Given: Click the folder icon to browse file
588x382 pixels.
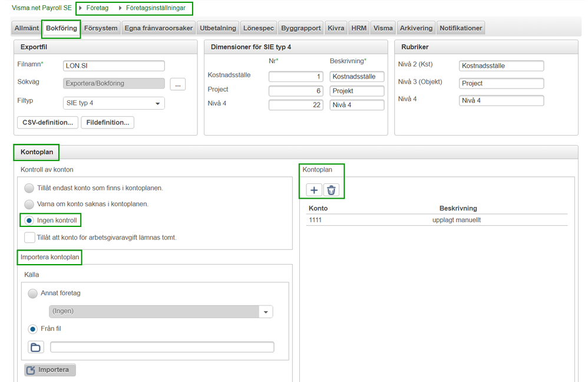Looking at the screenshot, I should point(35,347).
